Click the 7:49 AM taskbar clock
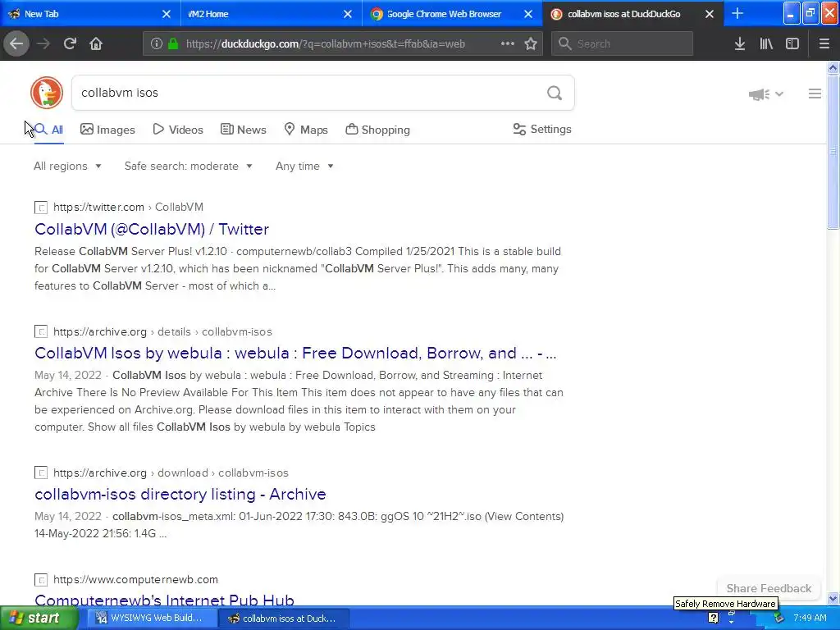The image size is (840, 630). (810, 618)
